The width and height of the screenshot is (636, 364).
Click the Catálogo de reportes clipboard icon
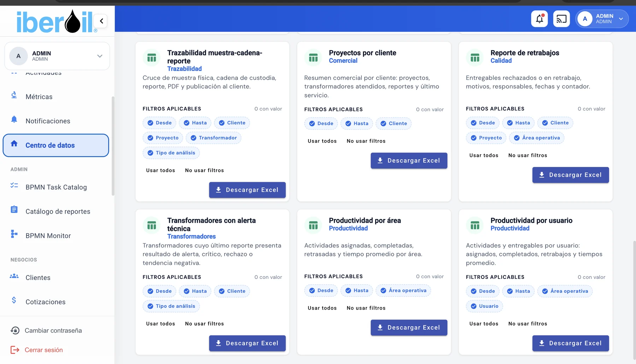pyautogui.click(x=14, y=210)
